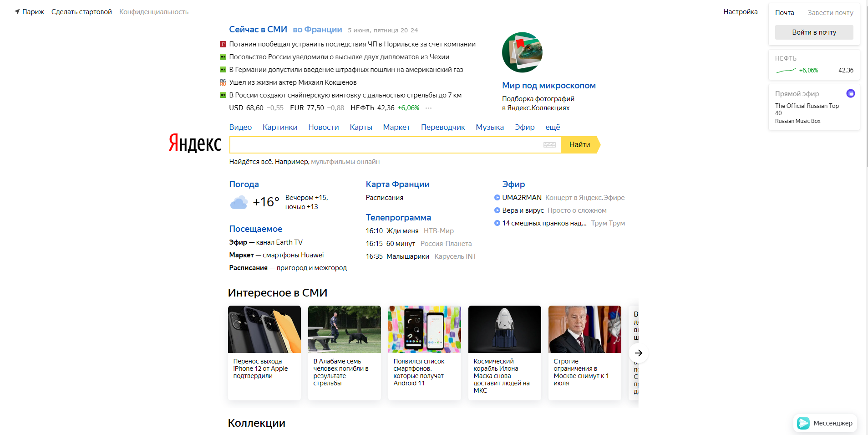
Task: Open the Музыка service tab
Action: point(490,127)
